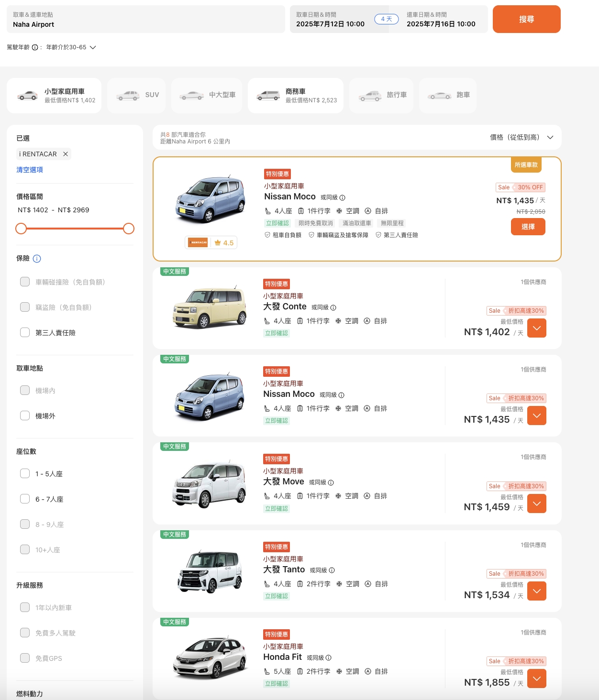Select the 中大型車 category tab
599x700 pixels.
coord(207,96)
